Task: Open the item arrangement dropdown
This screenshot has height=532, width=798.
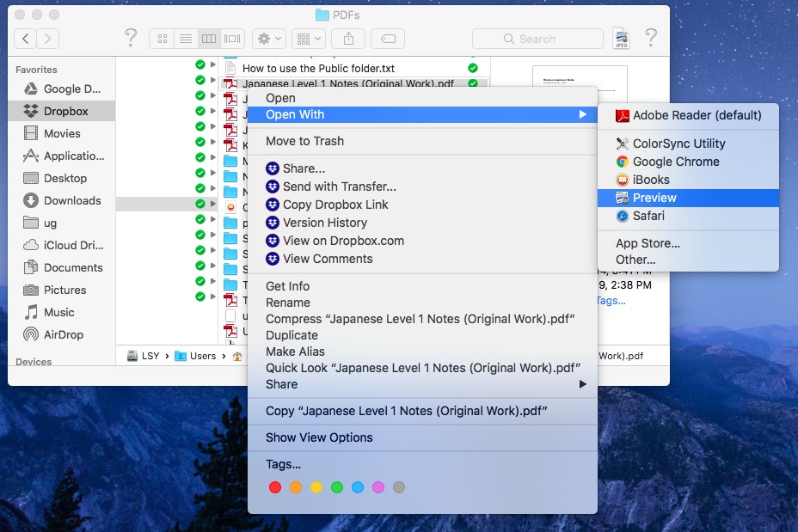Action: [308, 39]
